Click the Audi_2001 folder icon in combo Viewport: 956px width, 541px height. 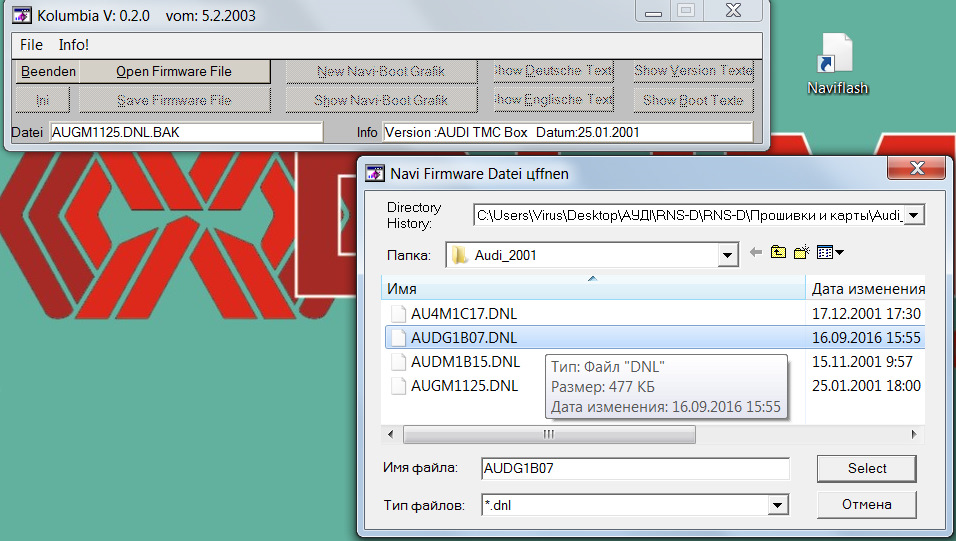(459, 255)
